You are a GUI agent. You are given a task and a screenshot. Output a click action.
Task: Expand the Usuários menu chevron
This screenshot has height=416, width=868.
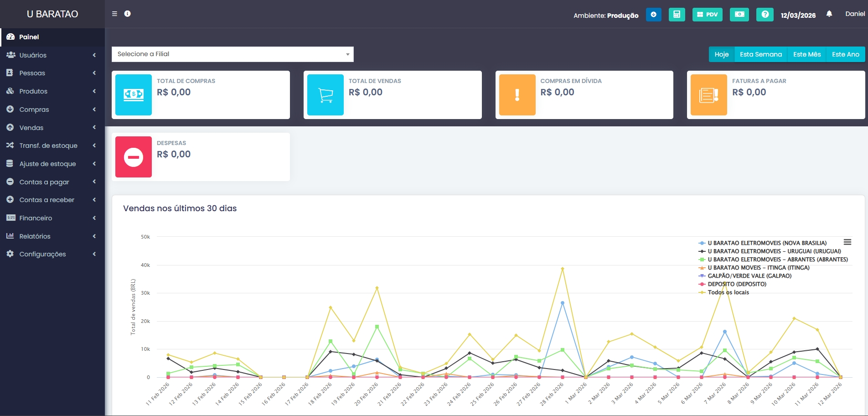[x=94, y=55]
